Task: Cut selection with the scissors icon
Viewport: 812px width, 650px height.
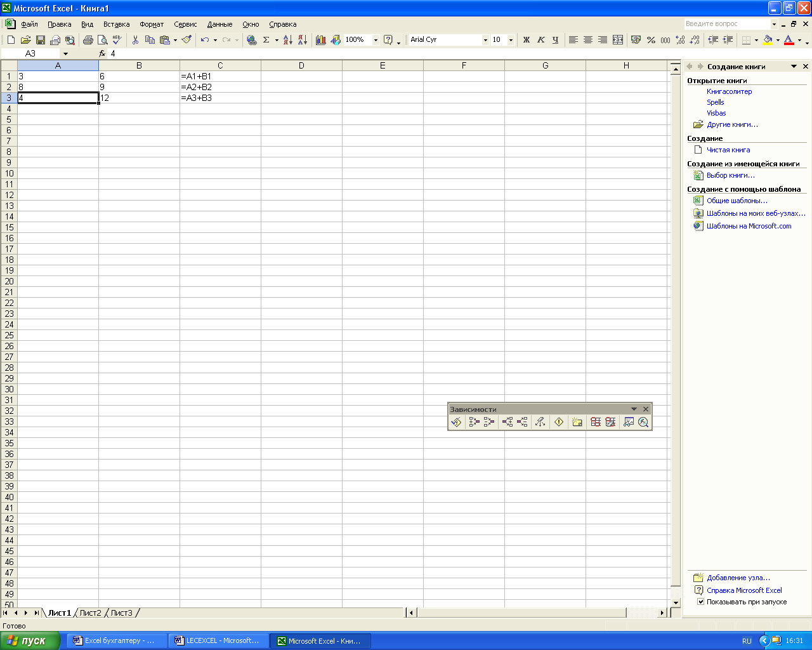Action: (135, 40)
